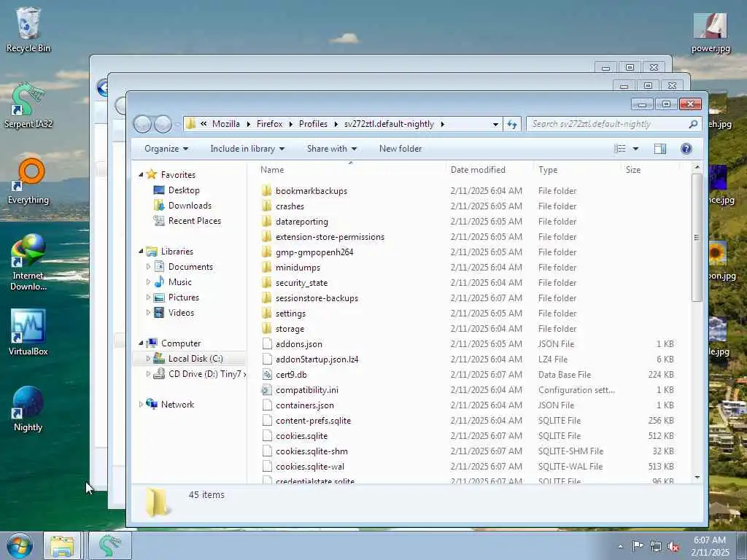
Task: Select the settings folder
Action: (x=290, y=314)
